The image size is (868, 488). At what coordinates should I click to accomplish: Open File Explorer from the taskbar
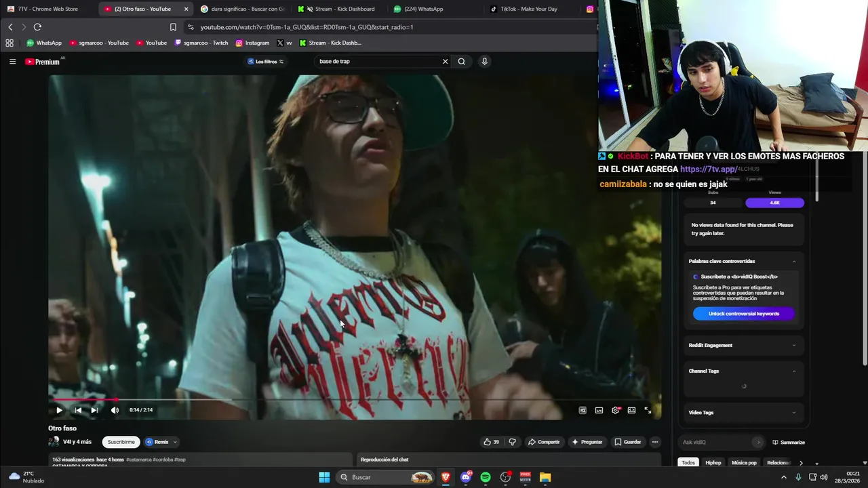(545, 477)
